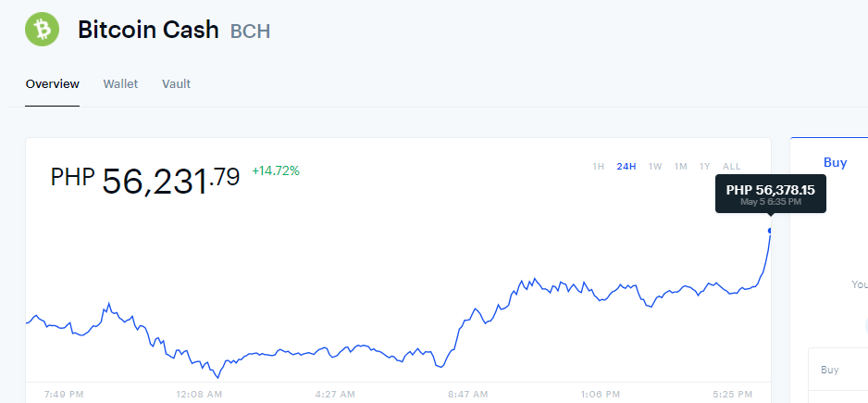
Task: Select the 1W chart range
Action: (655, 167)
